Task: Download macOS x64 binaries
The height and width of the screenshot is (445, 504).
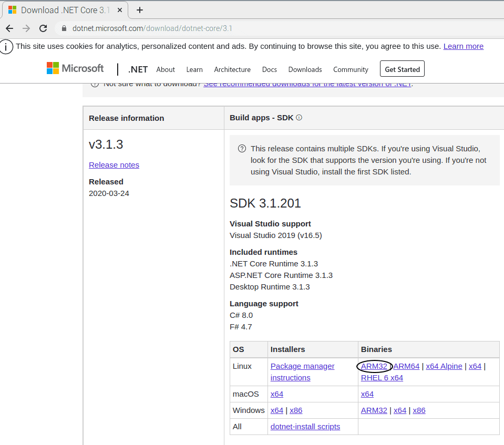Action: click(x=367, y=394)
